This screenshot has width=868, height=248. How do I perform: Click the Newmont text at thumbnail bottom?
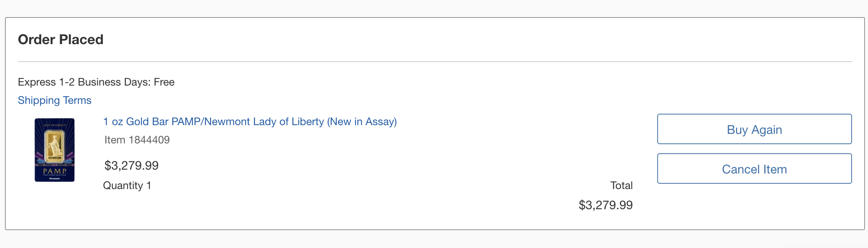pyautogui.click(x=54, y=178)
